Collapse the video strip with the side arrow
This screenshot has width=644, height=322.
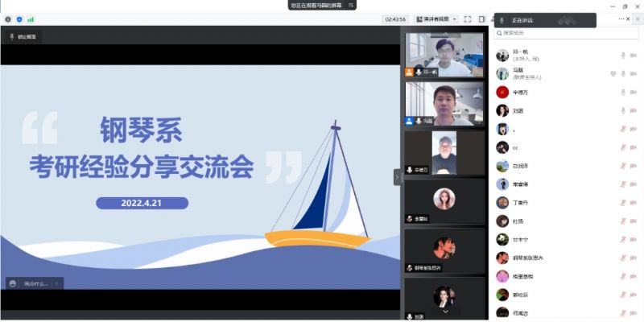[x=397, y=177]
